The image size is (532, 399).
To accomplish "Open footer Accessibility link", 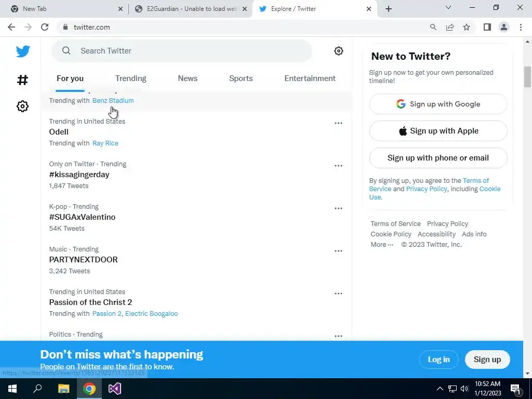I will (436, 234).
